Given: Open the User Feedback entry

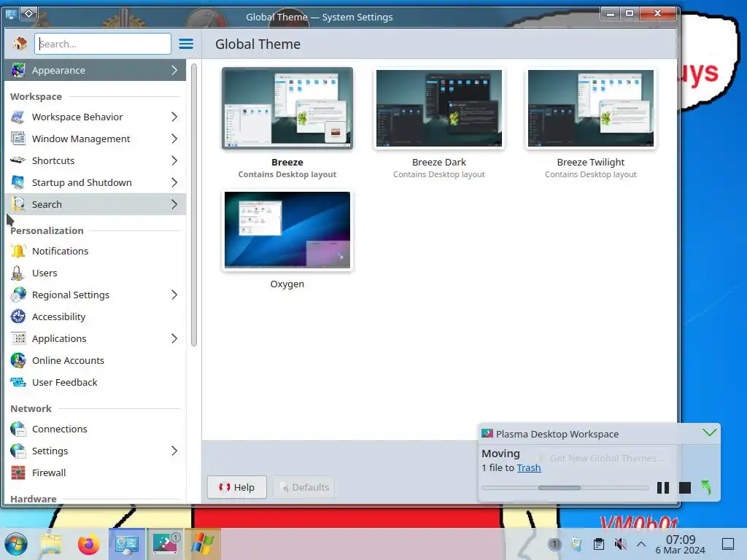Looking at the screenshot, I should 95,382.
